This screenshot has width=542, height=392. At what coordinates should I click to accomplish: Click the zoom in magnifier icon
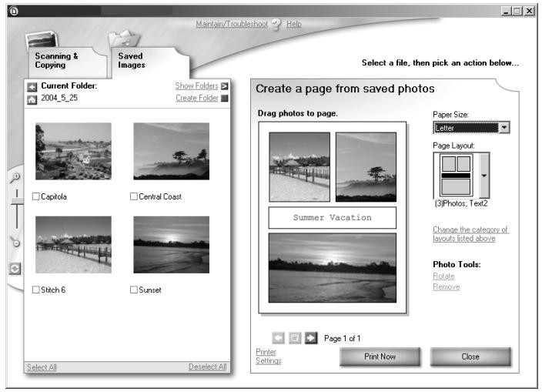point(15,178)
